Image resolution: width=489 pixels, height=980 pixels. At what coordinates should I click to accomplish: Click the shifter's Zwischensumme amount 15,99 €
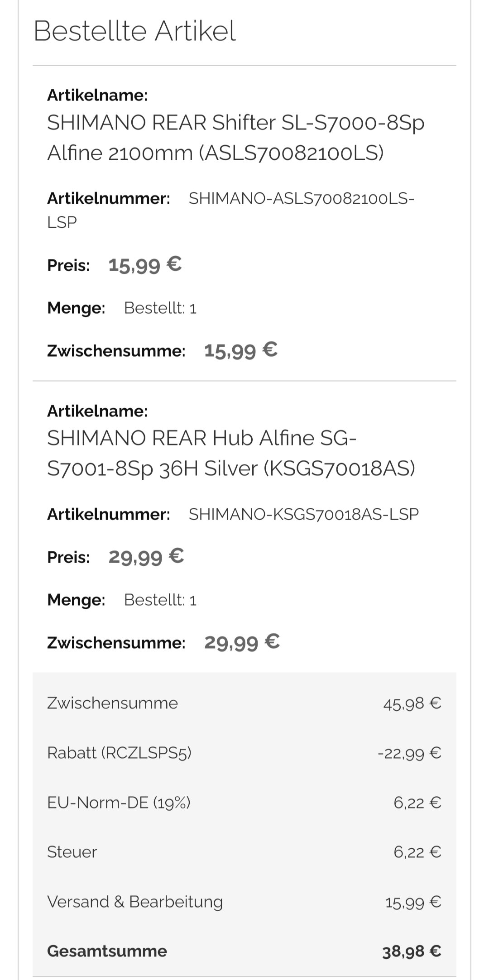tap(240, 350)
